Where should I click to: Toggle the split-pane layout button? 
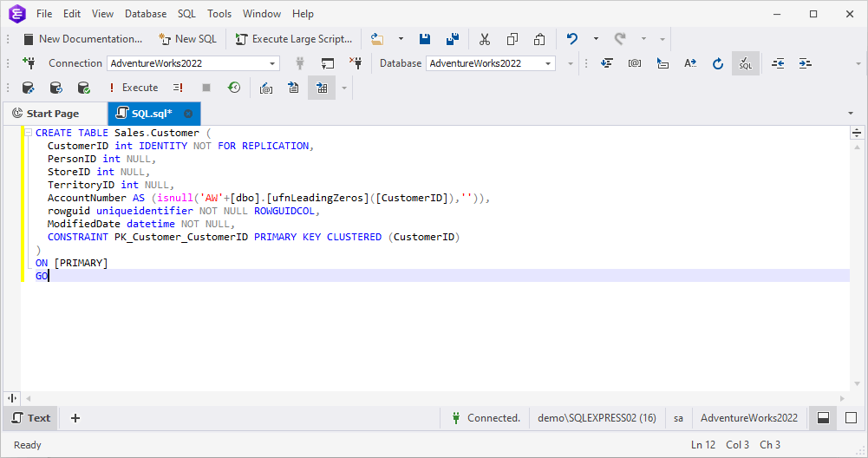pyautogui.click(x=823, y=418)
